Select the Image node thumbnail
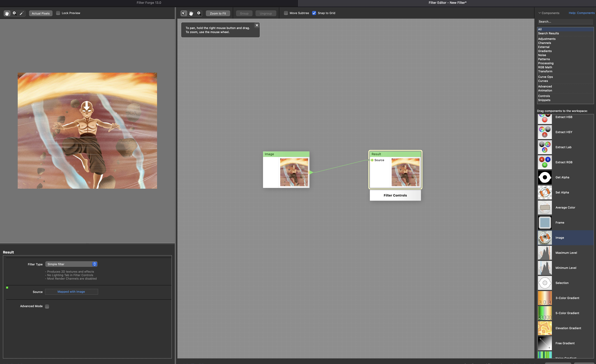 [x=294, y=172]
